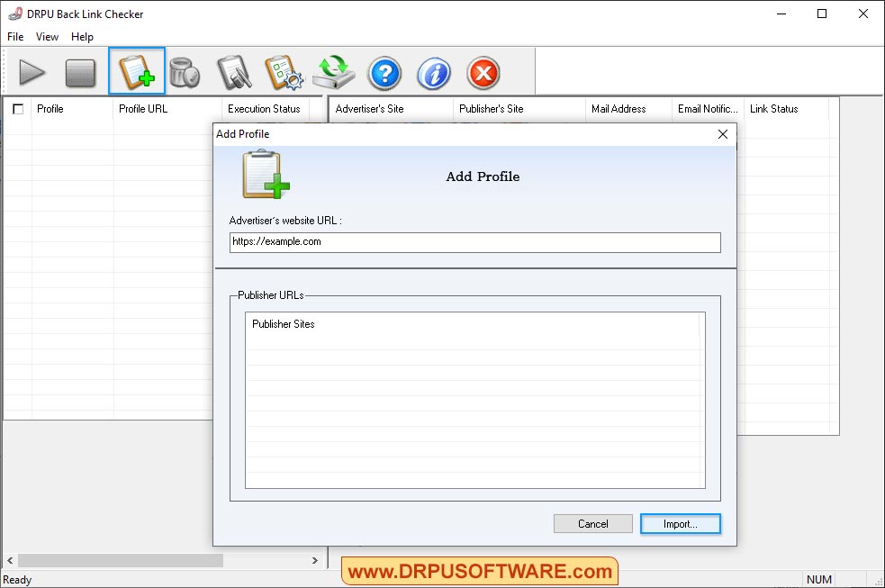Click the horizontal scrollbar right arrow
The width and height of the screenshot is (885, 588).
pos(315,560)
